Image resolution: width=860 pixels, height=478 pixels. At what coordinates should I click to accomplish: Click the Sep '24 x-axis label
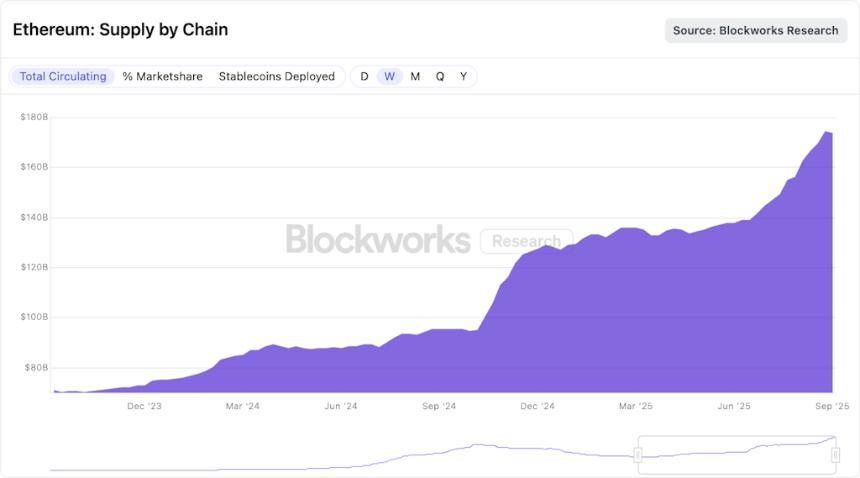pyautogui.click(x=439, y=407)
